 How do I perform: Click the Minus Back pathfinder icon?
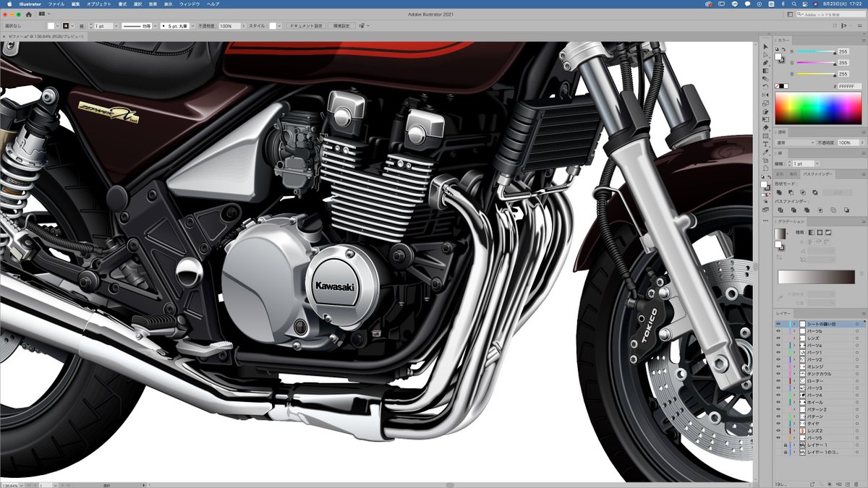pos(846,210)
